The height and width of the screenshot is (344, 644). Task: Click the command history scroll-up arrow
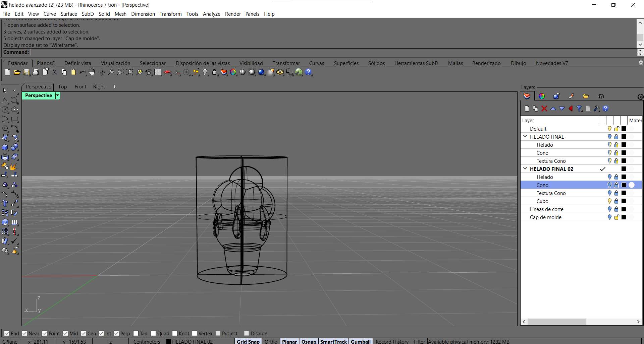[x=640, y=23]
